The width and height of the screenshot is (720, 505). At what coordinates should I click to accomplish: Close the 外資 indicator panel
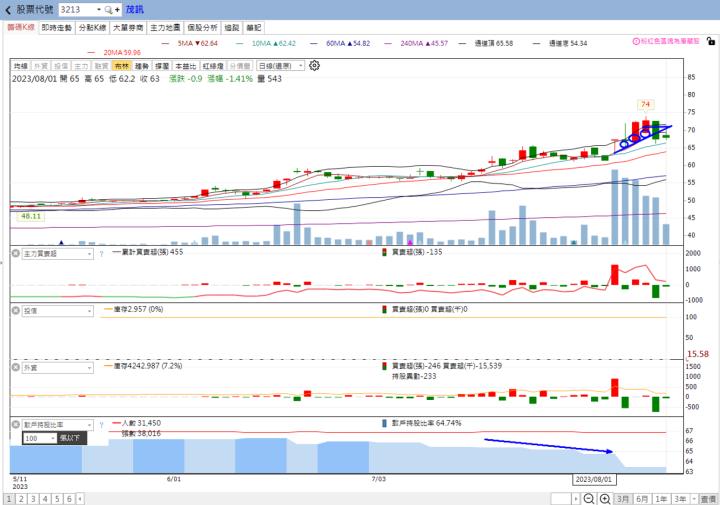click(14, 367)
